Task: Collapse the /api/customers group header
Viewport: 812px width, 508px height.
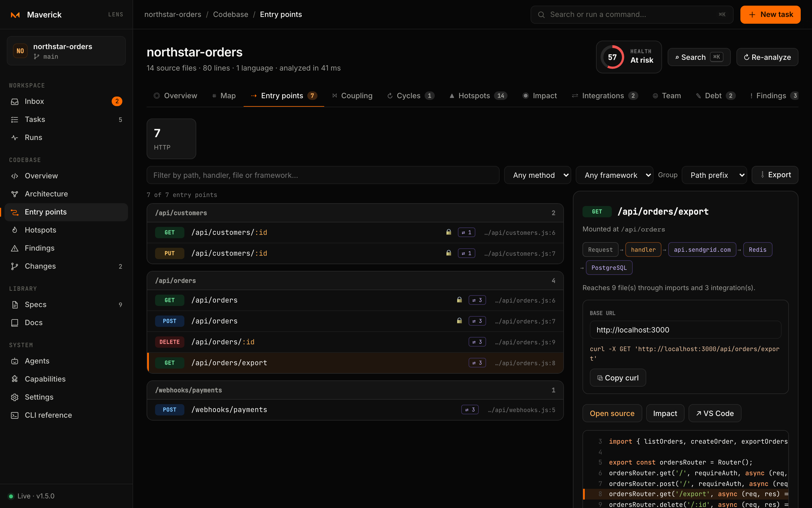Action: coord(355,213)
